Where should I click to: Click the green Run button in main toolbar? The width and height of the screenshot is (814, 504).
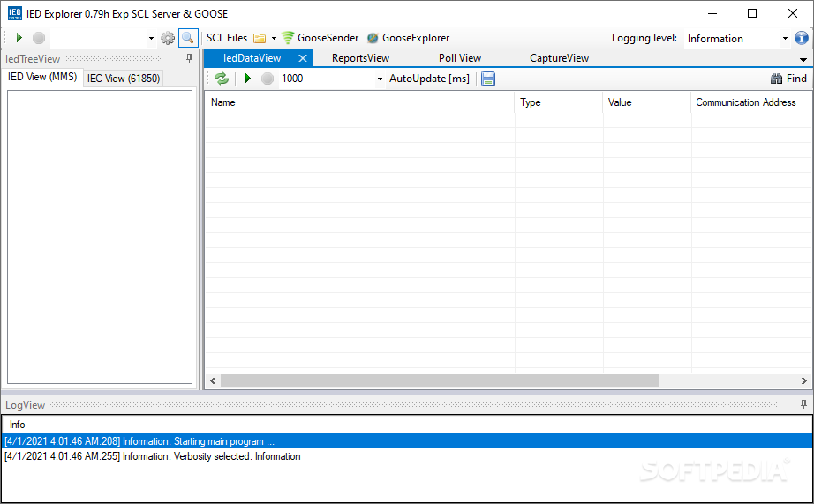(x=19, y=38)
